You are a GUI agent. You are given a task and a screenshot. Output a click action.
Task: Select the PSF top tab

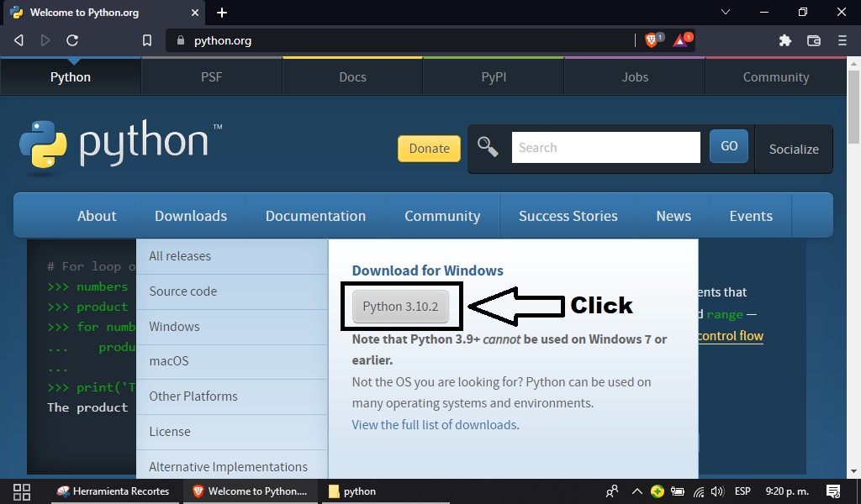[211, 76]
